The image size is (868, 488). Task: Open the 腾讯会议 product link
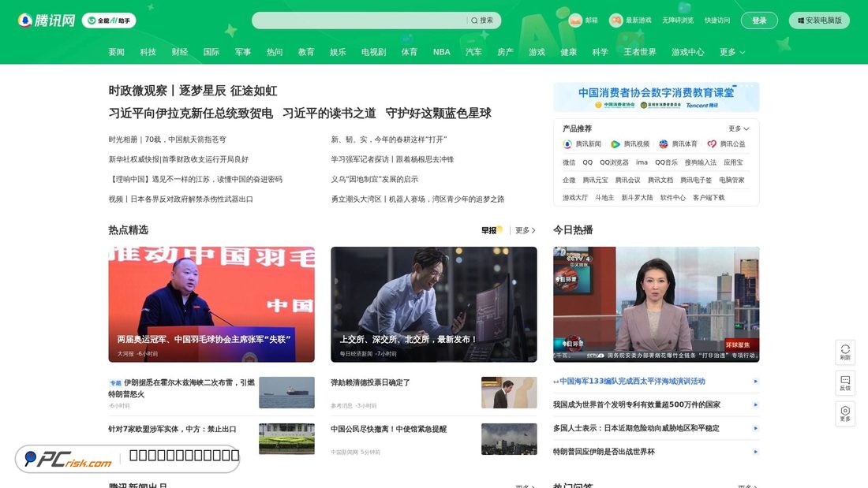[x=627, y=181]
